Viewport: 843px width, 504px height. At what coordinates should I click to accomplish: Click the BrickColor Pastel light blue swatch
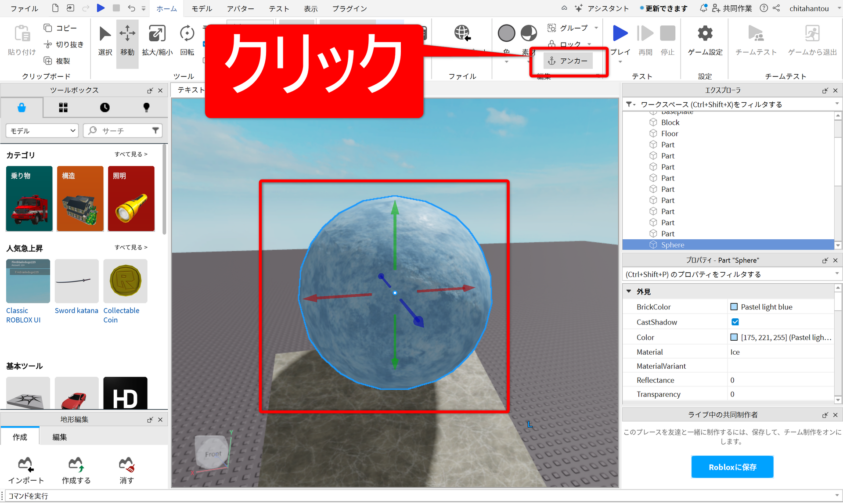pos(734,307)
